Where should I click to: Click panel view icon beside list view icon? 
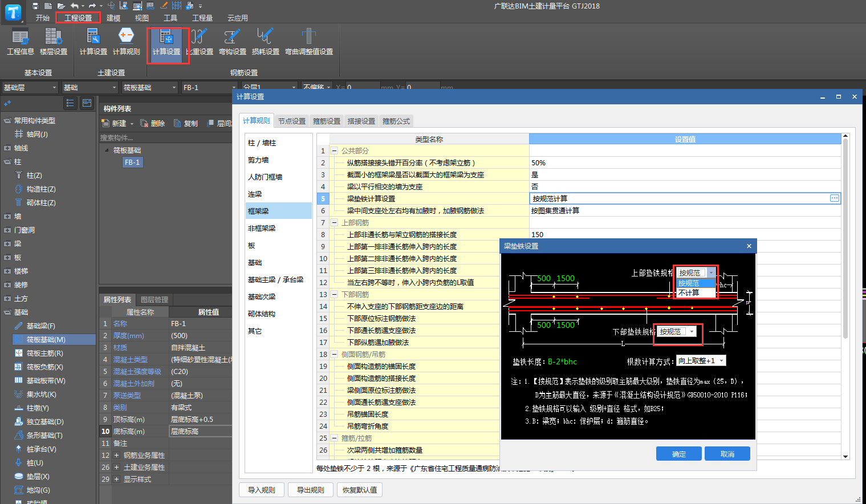[x=87, y=103]
